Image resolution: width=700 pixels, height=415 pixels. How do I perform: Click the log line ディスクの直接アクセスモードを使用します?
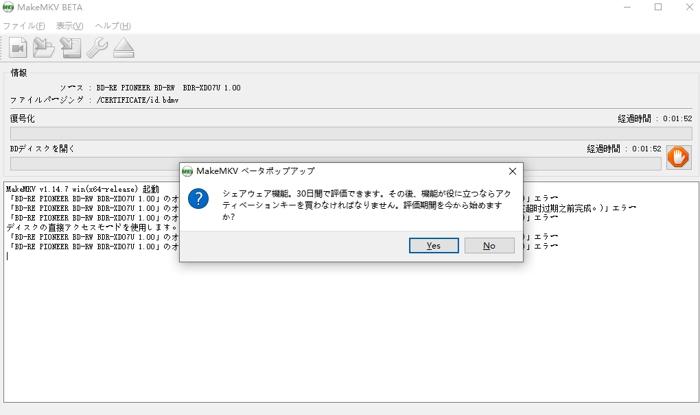click(x=92, y=228)
